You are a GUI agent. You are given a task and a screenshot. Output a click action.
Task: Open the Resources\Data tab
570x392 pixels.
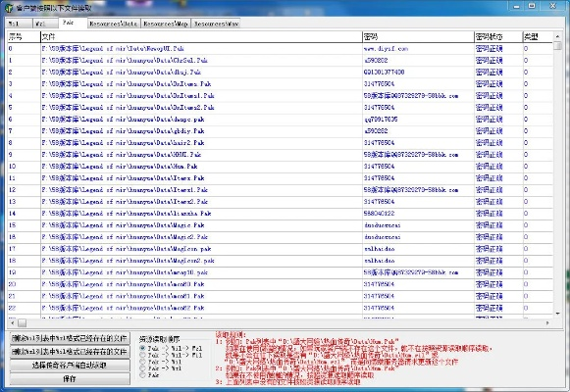[114, 24]
